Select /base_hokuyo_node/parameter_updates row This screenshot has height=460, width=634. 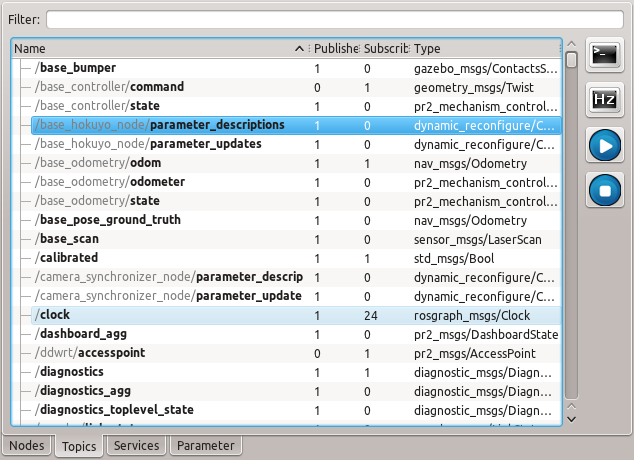coord(296,144)
